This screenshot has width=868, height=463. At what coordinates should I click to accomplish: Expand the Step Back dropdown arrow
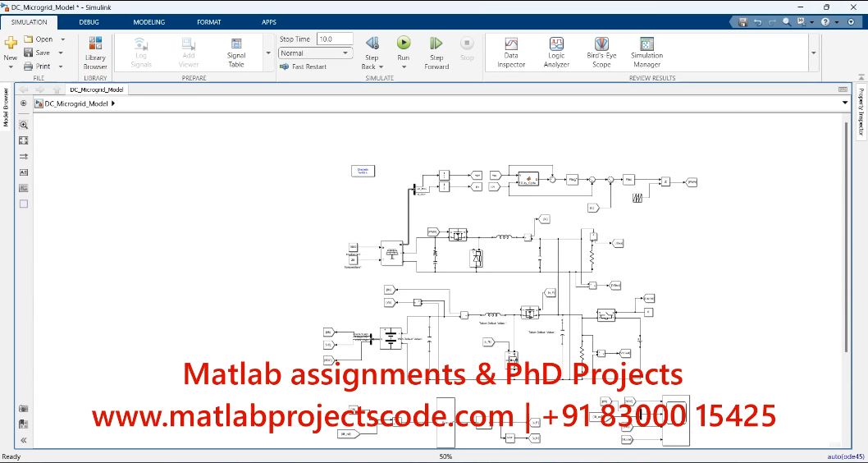click(381, 67)
